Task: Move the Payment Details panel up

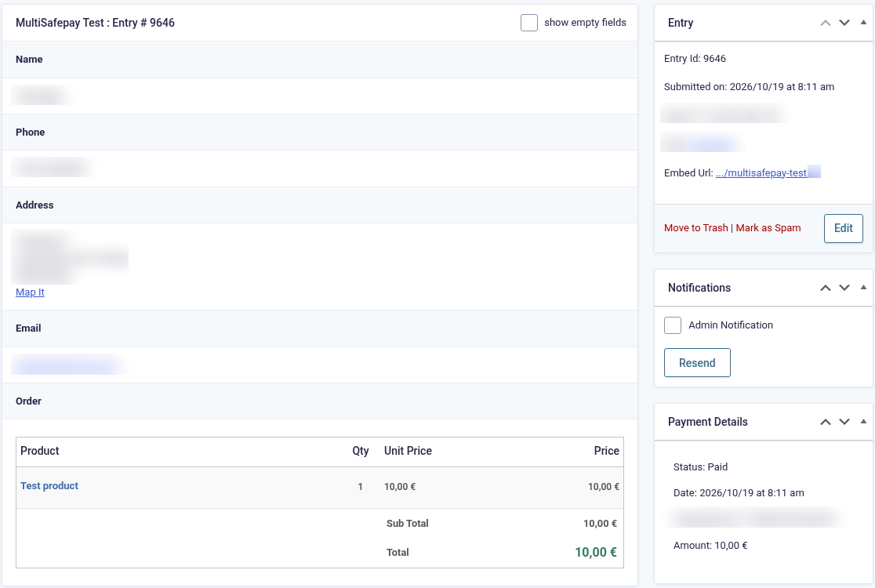Action: (x=826, y=422)
